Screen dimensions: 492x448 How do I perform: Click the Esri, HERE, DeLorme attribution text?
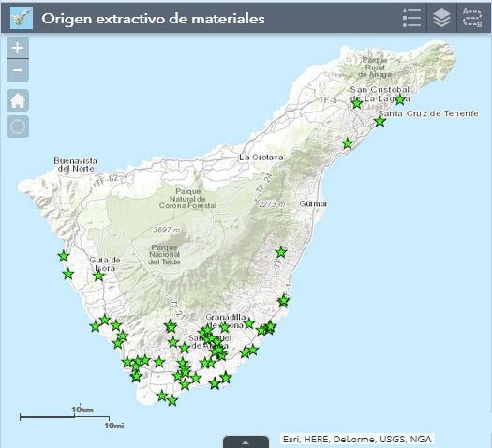click(357, 439)
